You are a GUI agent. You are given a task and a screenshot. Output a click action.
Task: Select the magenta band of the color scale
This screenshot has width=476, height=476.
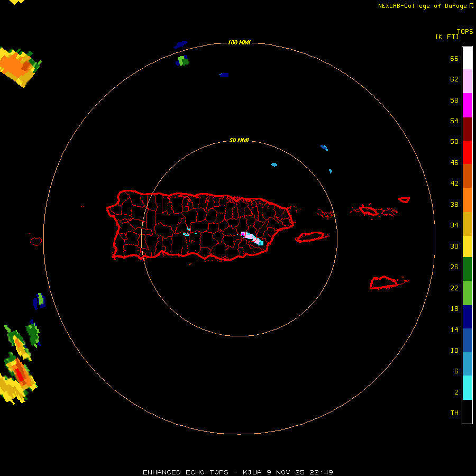(467, 105)
